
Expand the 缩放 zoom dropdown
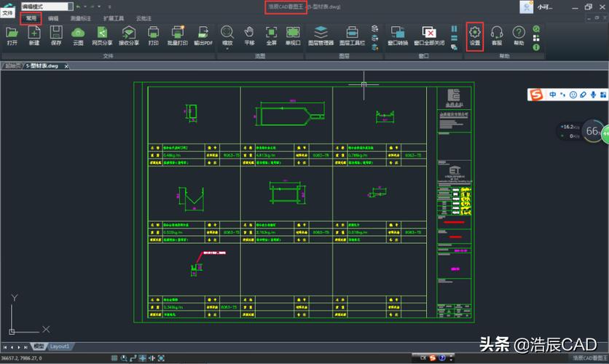coord(227,48)
